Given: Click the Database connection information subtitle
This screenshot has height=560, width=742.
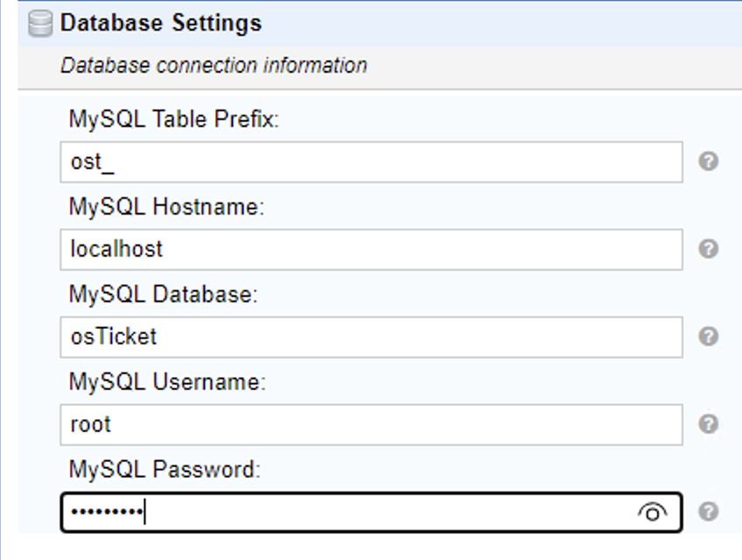Looking at the screenshot, I should click(213, 66).
